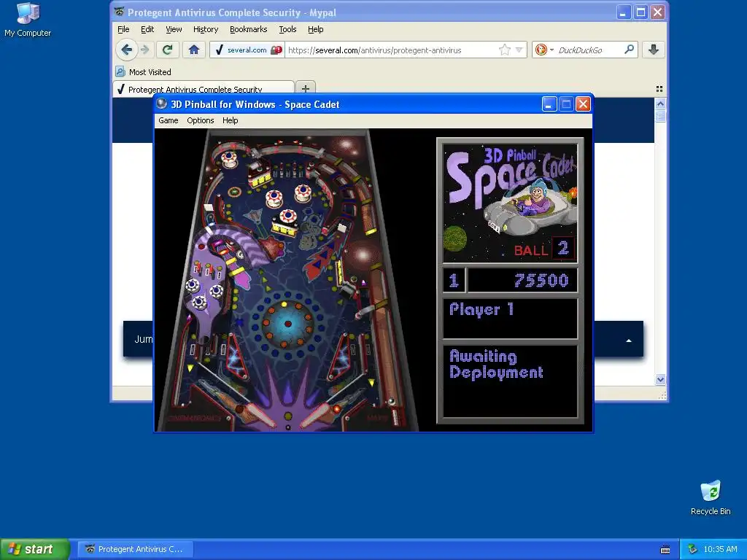Open the DuckDuckGo search engine selector
Image resolution: width=747 pixels, height=560 pixels.
tap(543, 50)
